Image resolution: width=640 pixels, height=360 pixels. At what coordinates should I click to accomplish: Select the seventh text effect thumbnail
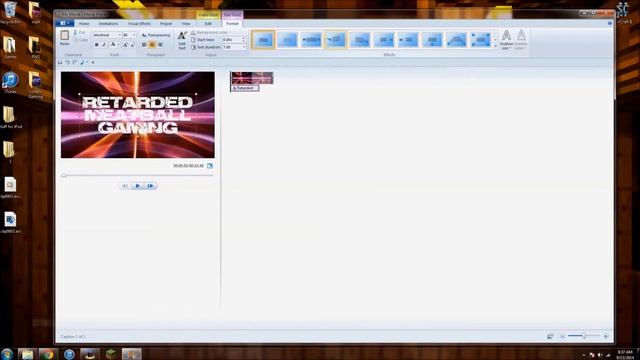[408, 40]
